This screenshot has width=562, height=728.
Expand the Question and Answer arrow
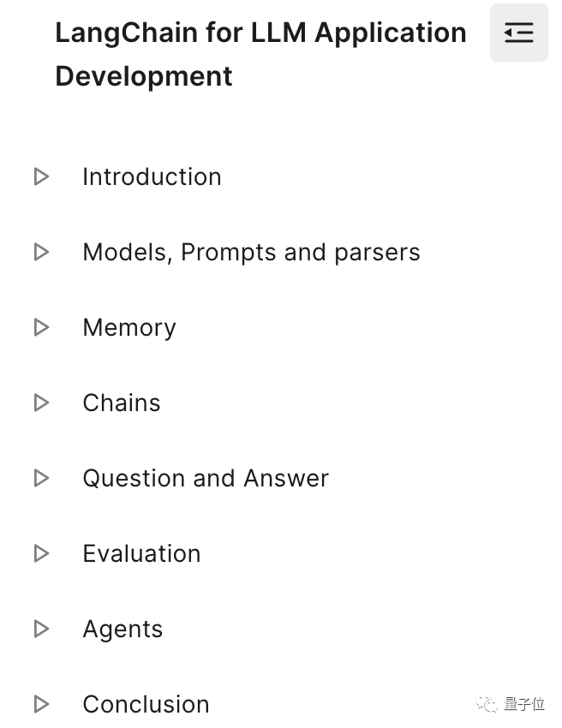pyautogui.click(x=41, y=478)
